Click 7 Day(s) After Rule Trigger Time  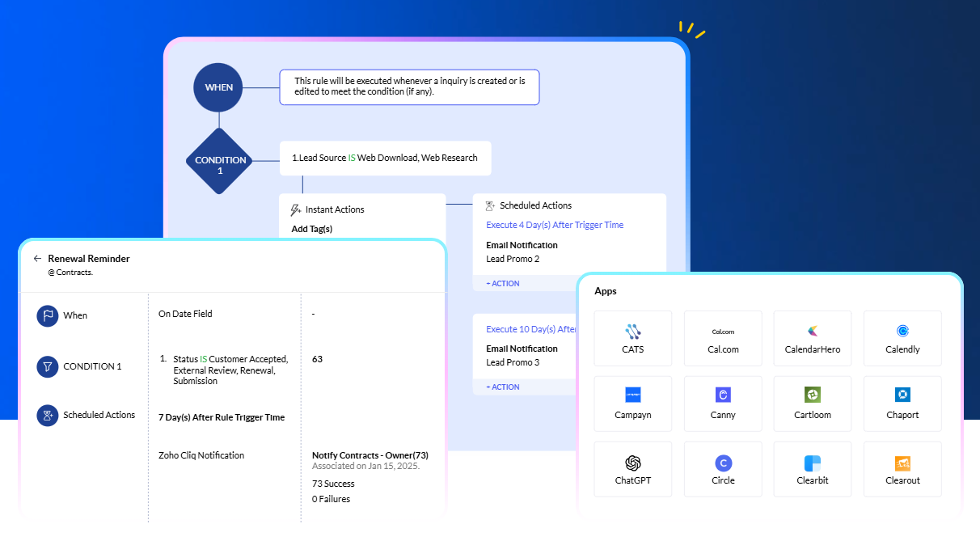pyautogui.click(x=222, y=417)
